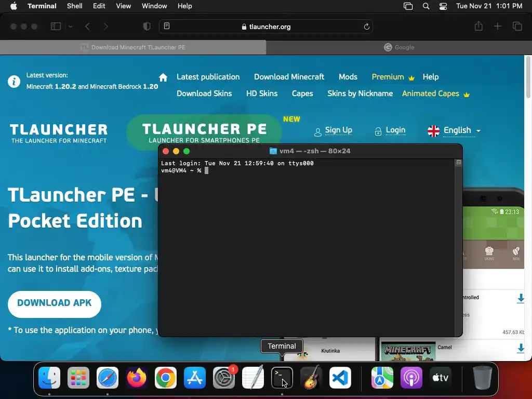Image resolution: width=532 pixels, height=399 pixels.
Task: Expand Safari sidebar options chevron
Action: click(x=70, y=26)
